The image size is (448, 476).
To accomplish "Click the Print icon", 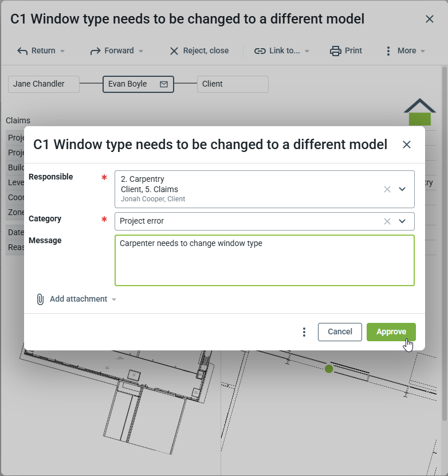I will (x=336, y=51).
